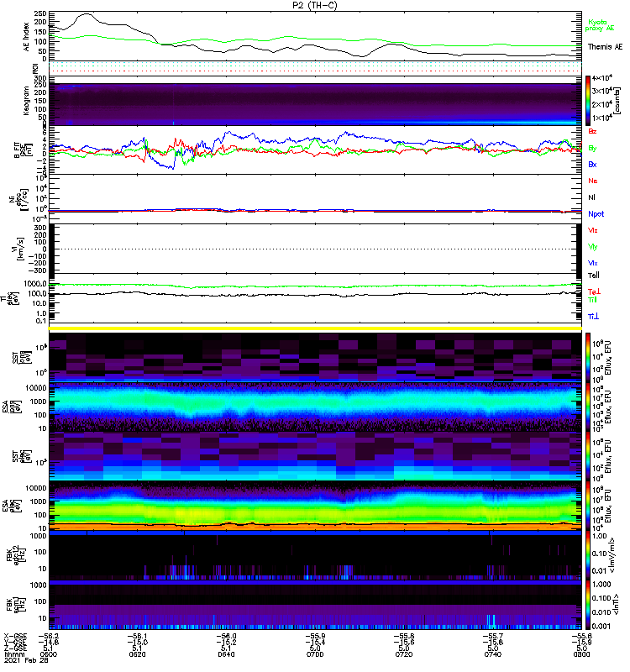Click the ROI axis label
Image resolution: width=630 pixels, height=672 pixels.
pos(35,69)
